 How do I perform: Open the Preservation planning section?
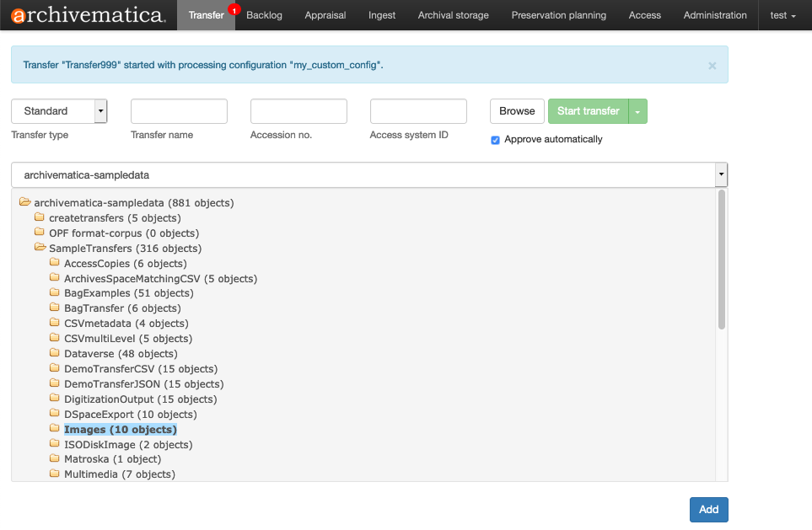click(x=558, y=15)
